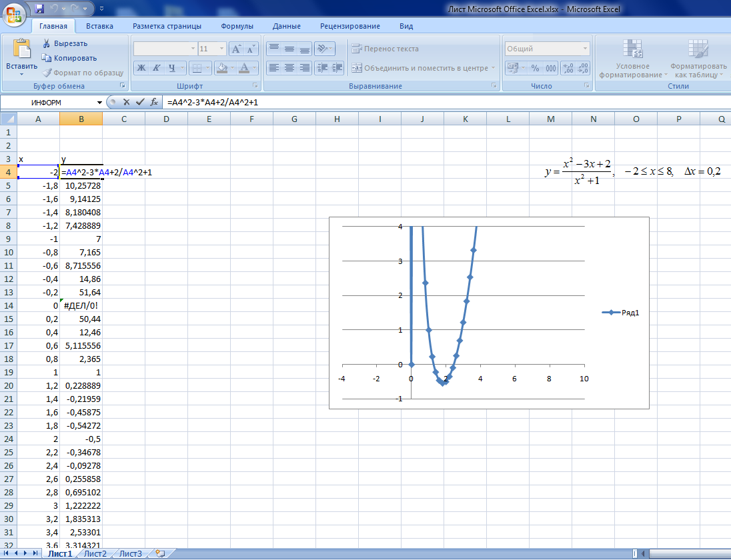
Task: Open the Лист2 worksheet tab
Action: 95,553
